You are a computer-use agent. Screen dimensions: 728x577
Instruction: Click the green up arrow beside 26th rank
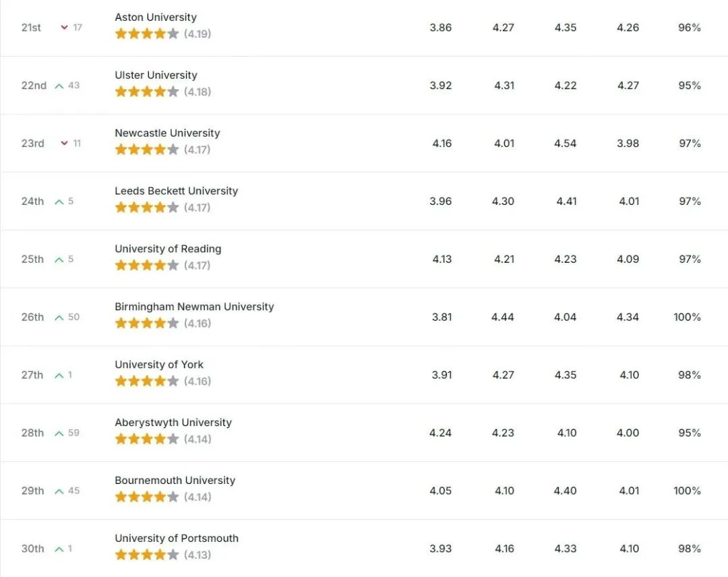pyautogui.click(x=59, y=317)
